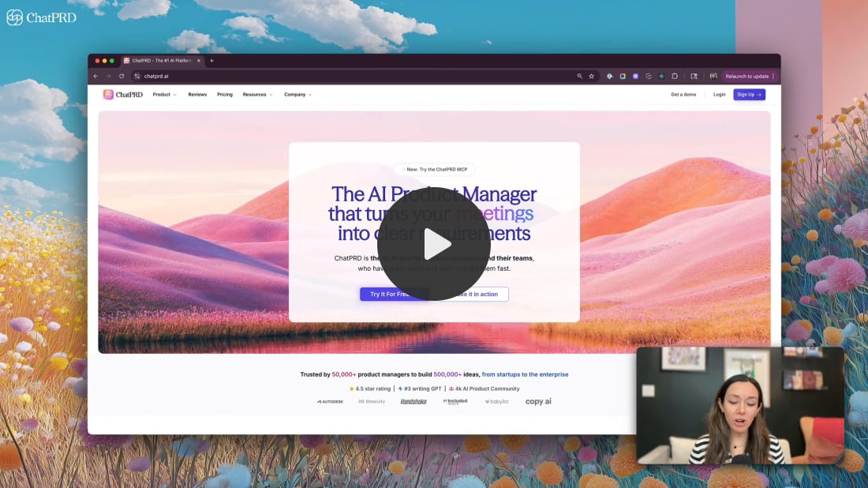The width and height of the screenshot is (868, 488).
Task: Close the ChatPRD browser tab
Action: [x=199, y=60]
